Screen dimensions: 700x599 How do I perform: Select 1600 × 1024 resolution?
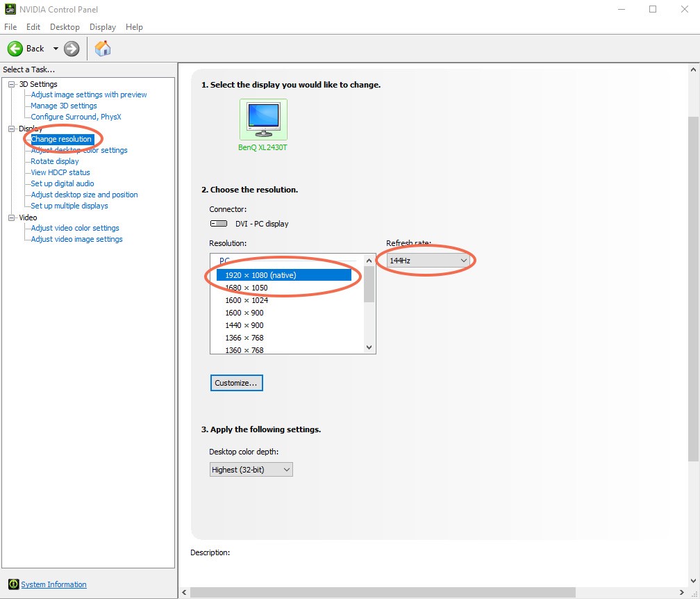point(247,300)
